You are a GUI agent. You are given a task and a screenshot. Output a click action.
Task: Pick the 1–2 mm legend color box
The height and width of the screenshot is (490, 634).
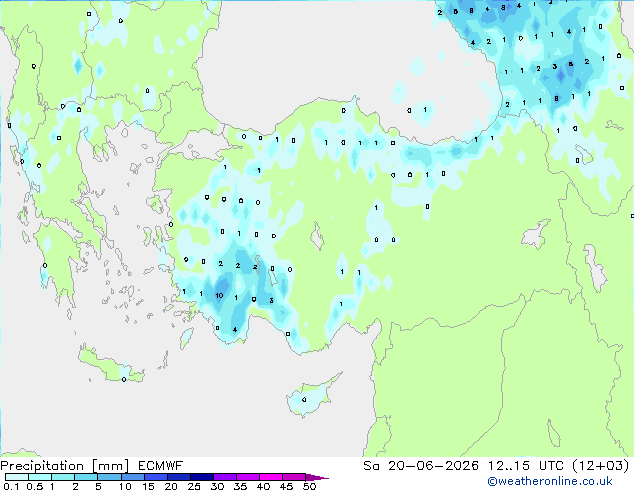point(63,477)
